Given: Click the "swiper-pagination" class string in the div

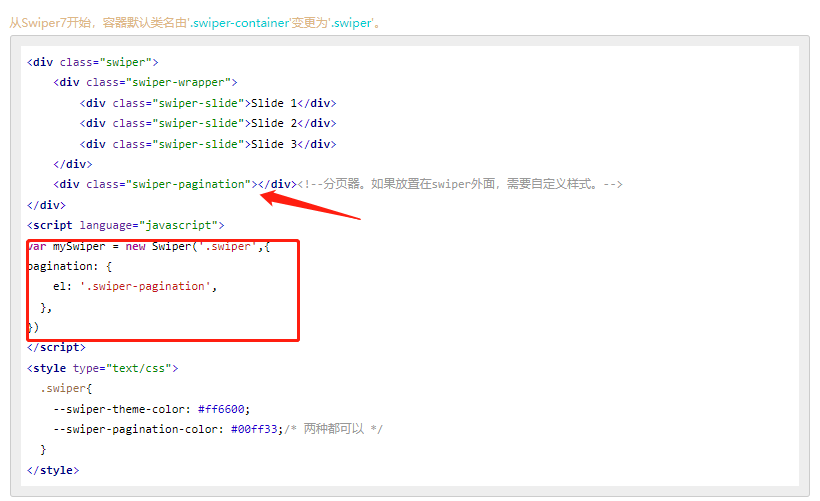Looking at the screenshot, I should tap(188, 184).
